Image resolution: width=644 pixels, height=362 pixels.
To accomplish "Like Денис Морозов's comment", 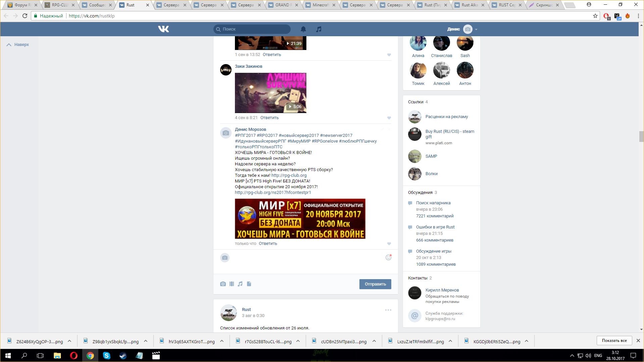I will 389,244.
